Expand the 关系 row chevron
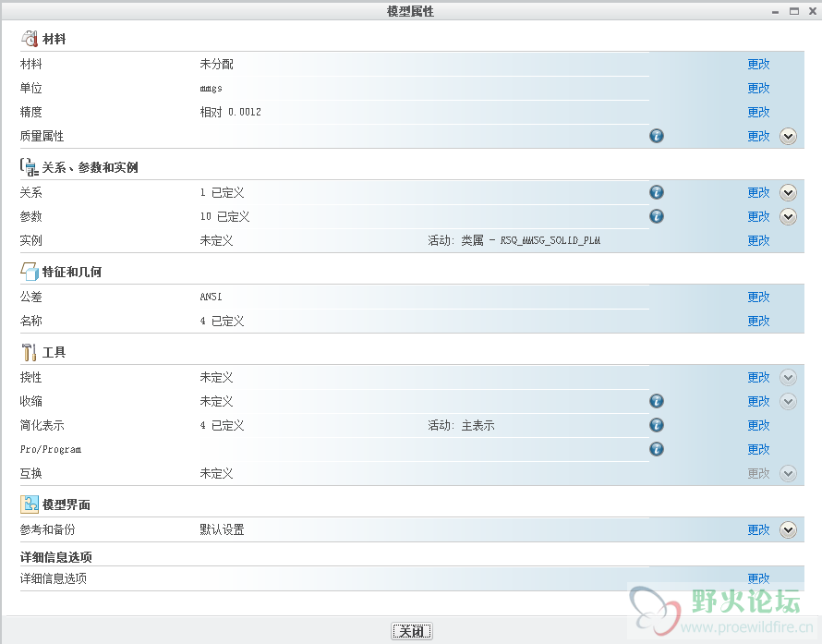The height and width of the screenshot is (644, 822). [x=788, y=193]
